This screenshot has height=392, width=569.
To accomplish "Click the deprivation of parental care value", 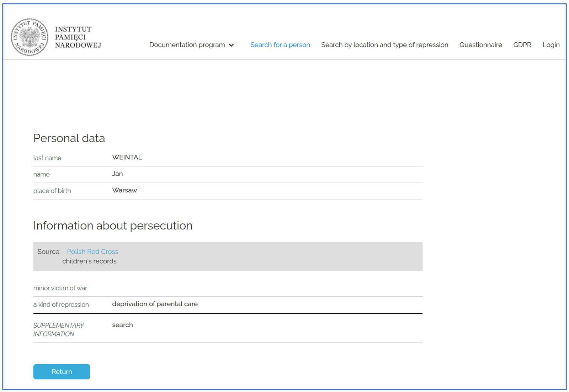I will pos(155,304).
